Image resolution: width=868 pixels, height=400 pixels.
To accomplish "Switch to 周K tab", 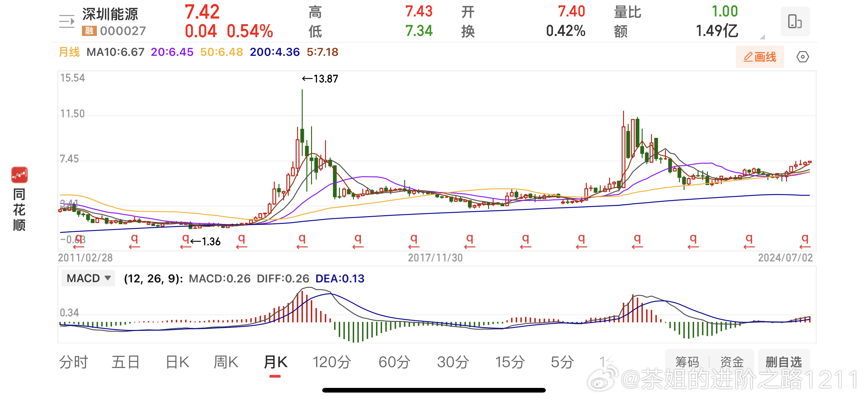I will pos(226,362).
